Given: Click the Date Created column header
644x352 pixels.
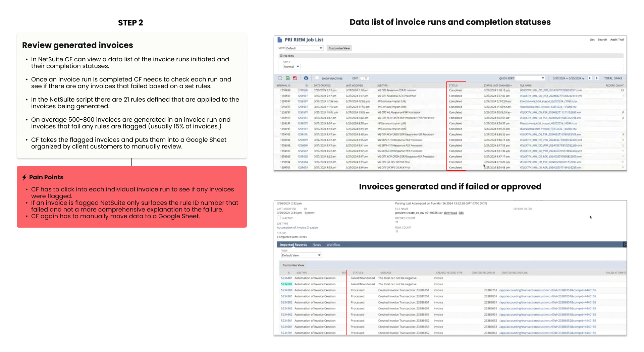Looking at the screenshot, I should coord(322,85).
